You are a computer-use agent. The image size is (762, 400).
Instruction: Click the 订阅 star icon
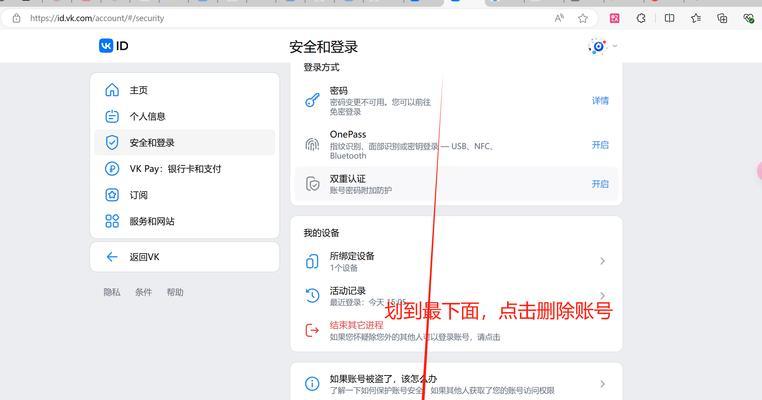112,195
